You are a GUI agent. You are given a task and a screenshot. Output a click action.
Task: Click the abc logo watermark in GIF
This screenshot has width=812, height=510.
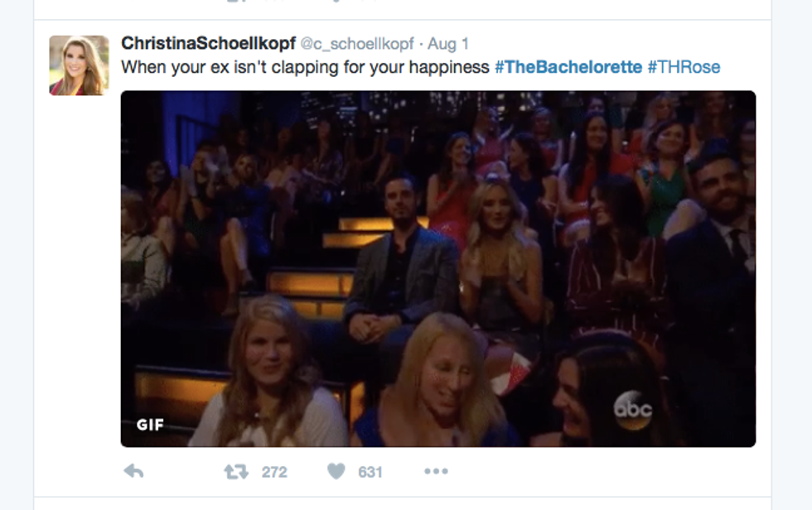tap(633, 410)
